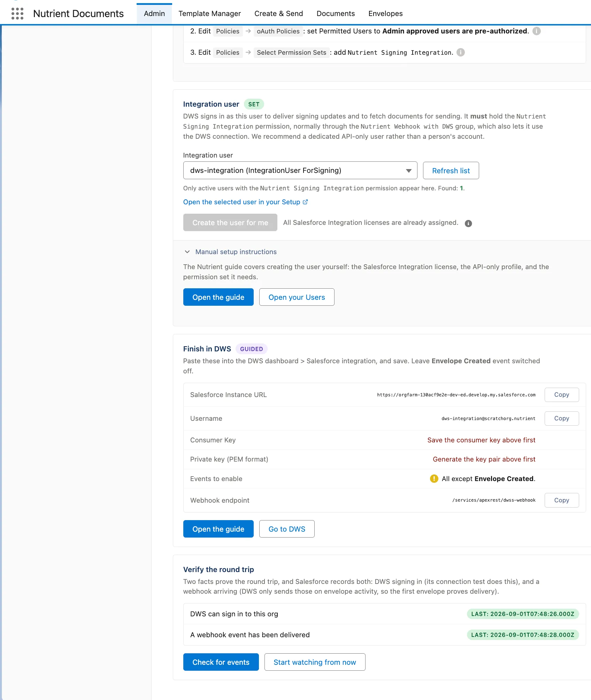The height and width of the screenshot is (700, 591).
Task: Open Envelopes tab
Action: click(x=385, y=14)
